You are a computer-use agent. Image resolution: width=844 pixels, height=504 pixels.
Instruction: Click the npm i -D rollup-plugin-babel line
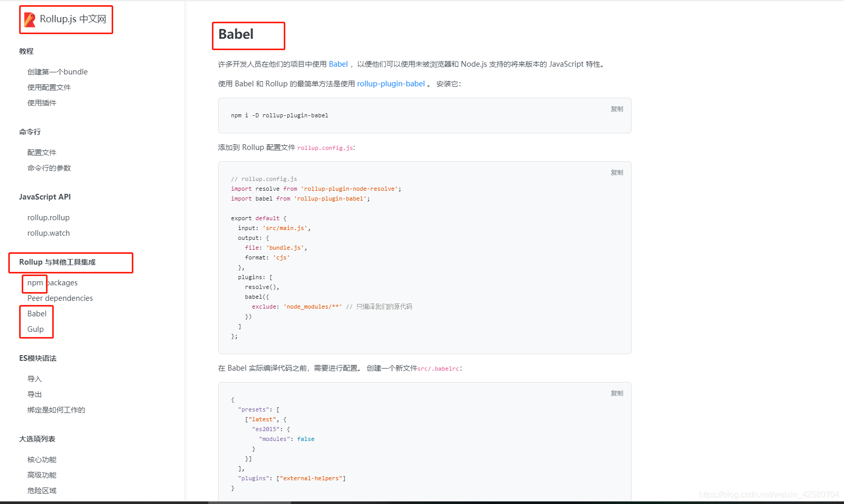(x=280, y=115)
